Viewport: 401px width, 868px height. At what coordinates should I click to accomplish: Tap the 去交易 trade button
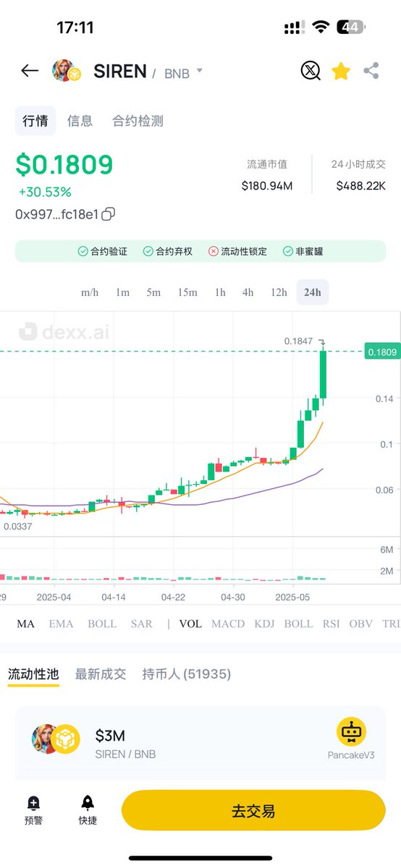pos(253,810)
